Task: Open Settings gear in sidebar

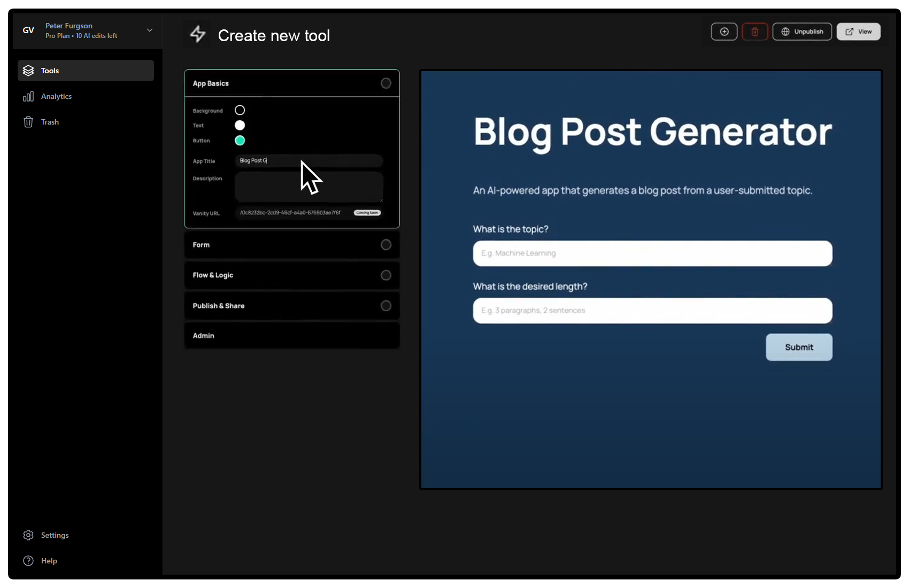Action: click(x=55, y=535)
